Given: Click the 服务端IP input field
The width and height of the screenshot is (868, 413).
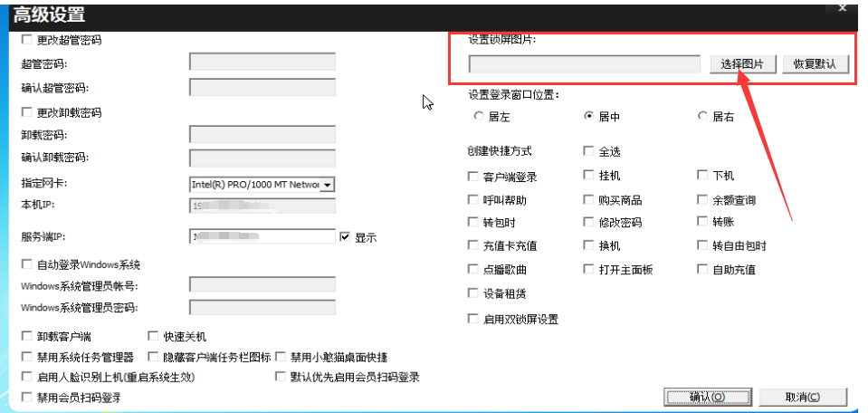Looking at the screenshot, I should (x=262, y=237).
